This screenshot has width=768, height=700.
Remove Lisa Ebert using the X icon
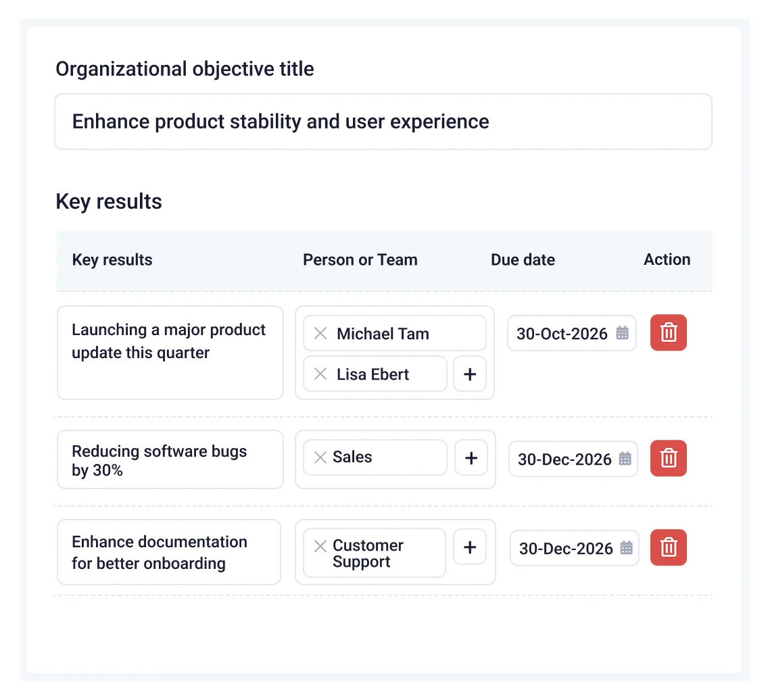[x=320, y=374]
